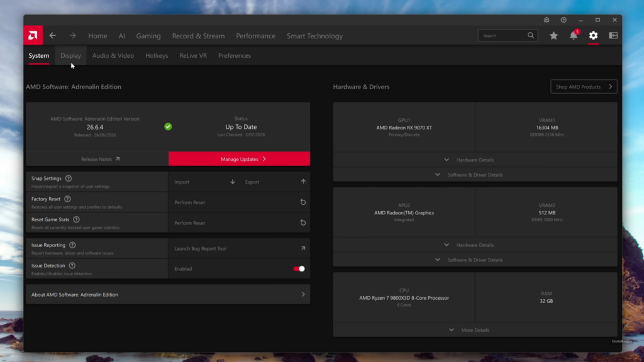Screen dimensions: 644x362
Task: Open Shop AMD Products link
Action: 584,87
